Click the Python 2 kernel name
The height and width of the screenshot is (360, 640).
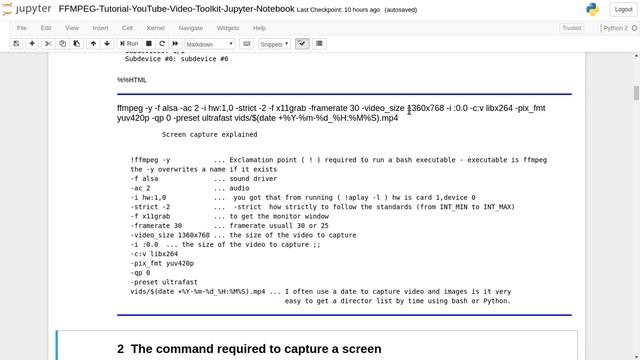[616, 28]
